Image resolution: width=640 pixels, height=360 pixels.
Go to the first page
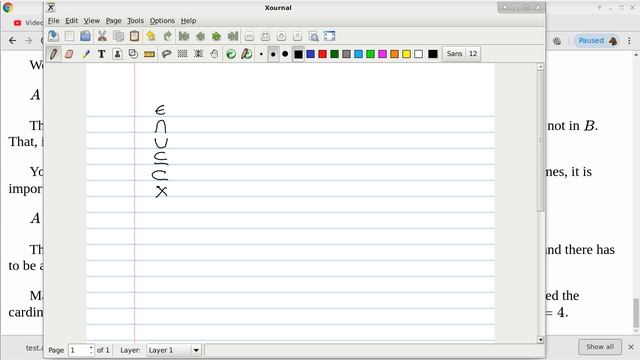point(184,36)
